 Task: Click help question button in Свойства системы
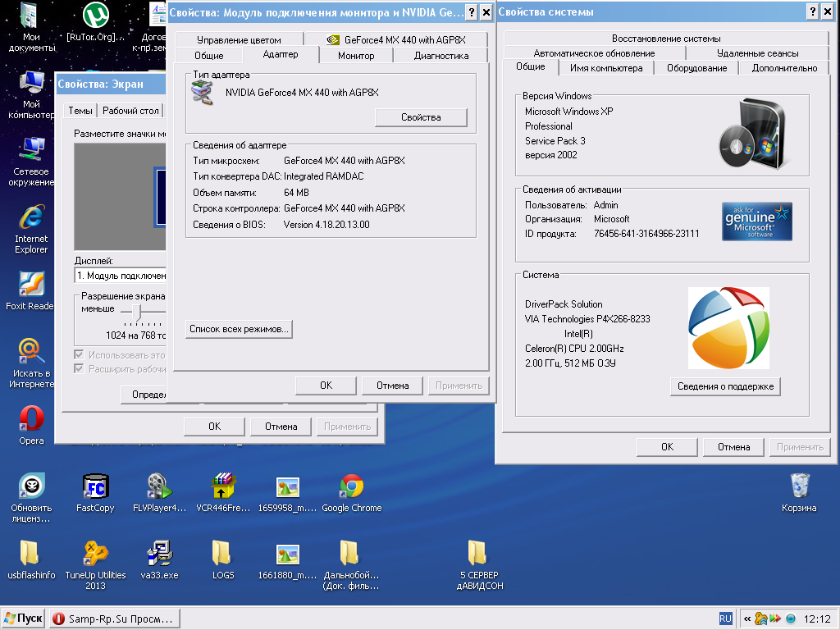tap(813, 11)
